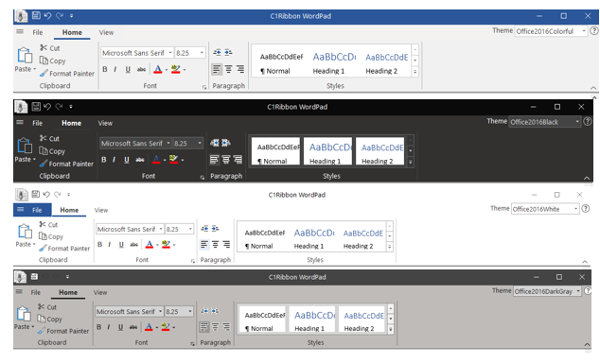The height and width of the screenshot is (364, 600).
Task: Click Cut in the Colorful theme ribbon
Action: coord(50,48)
